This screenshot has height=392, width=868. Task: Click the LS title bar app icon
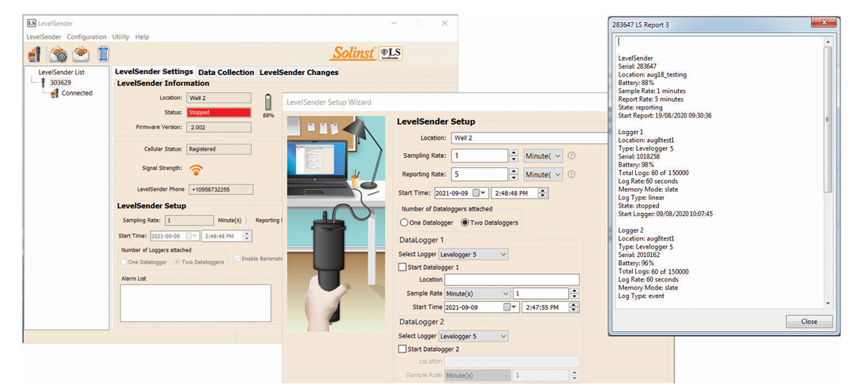(x=32, y=23)
